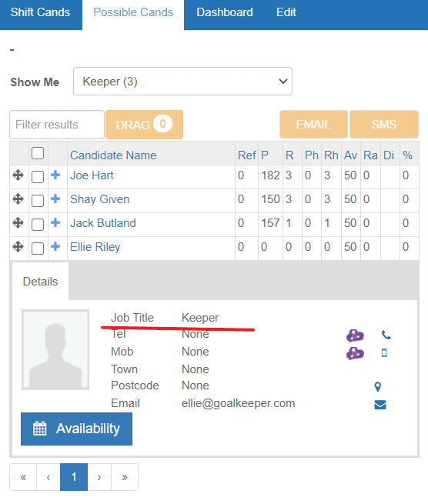The width and height of the screenshot is (428, 504).
Task: Click the EMAIL button
Action: [x=313, y=125]
